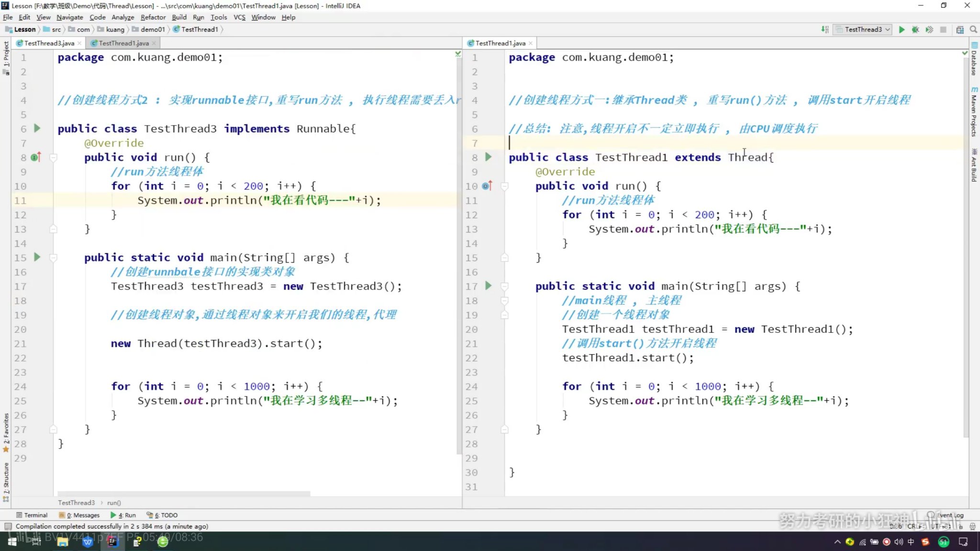
Task: Click run gutter arrow for class TestThread3
Action: point(37,128)
